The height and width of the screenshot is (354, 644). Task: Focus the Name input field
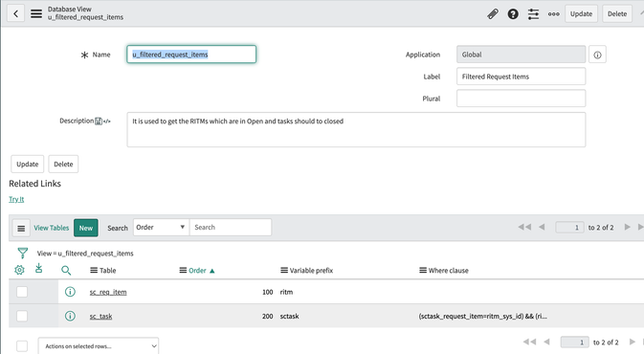(191, 55)
